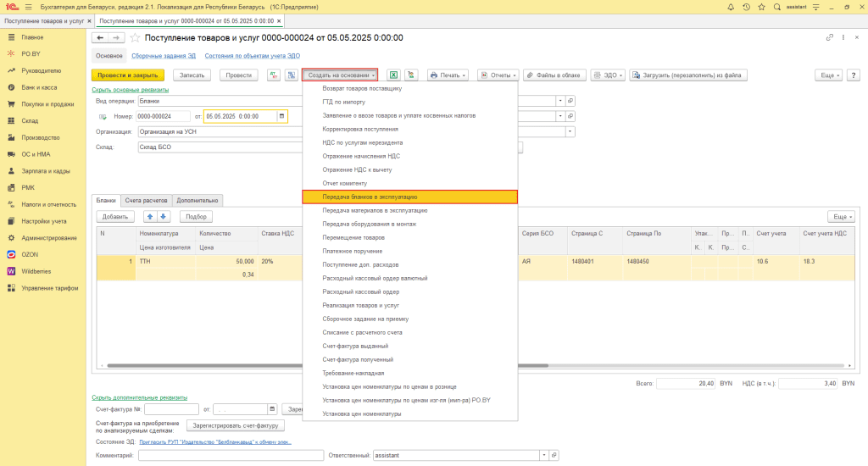The height and width of the screenshot is (466, 868).
Task: Open the РМК sidebar section
Action: pyautogui.click(x=28, y=187)
